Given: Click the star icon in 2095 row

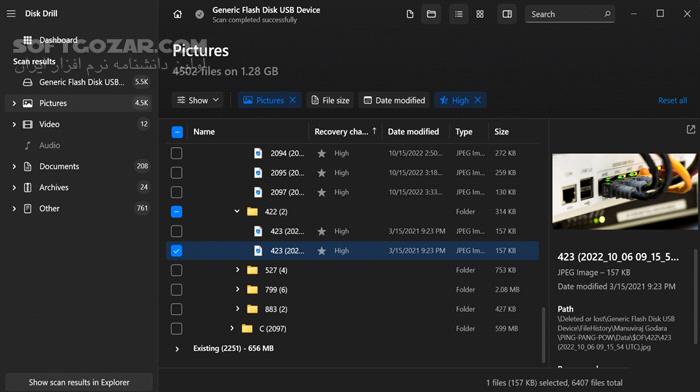Looking at the screenshot, I should pyautogui.click(x=321, y=173).
